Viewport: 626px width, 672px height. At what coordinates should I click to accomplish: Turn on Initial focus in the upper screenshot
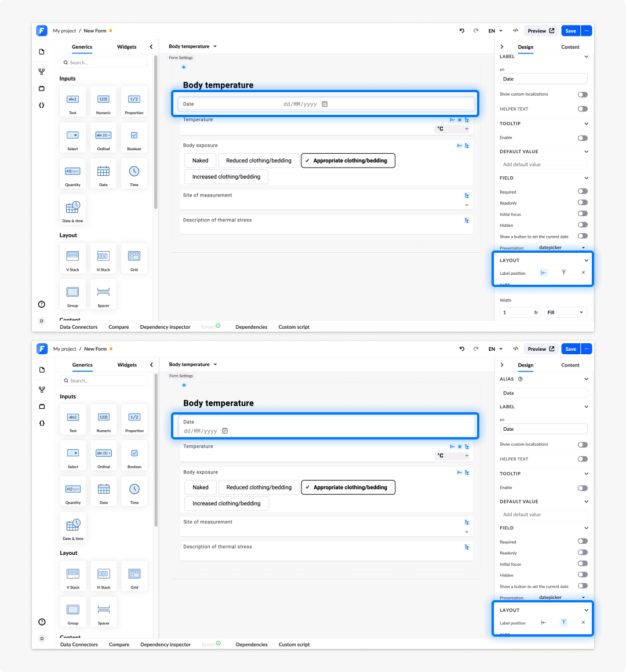click(x=583, y=213)
